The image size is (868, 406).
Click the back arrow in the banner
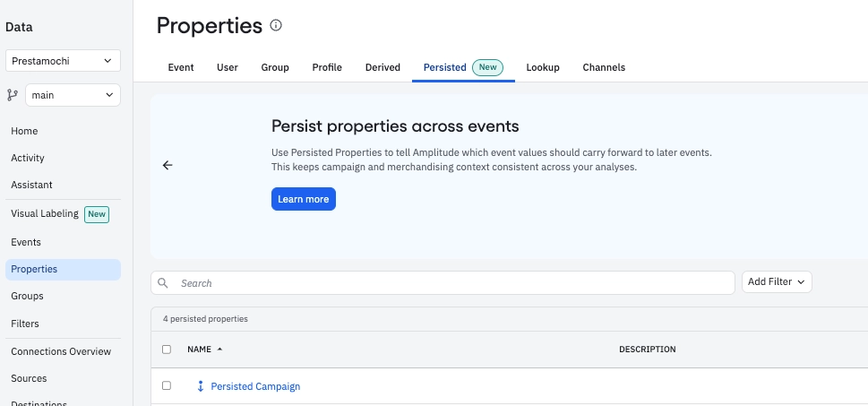pos(168,165)
